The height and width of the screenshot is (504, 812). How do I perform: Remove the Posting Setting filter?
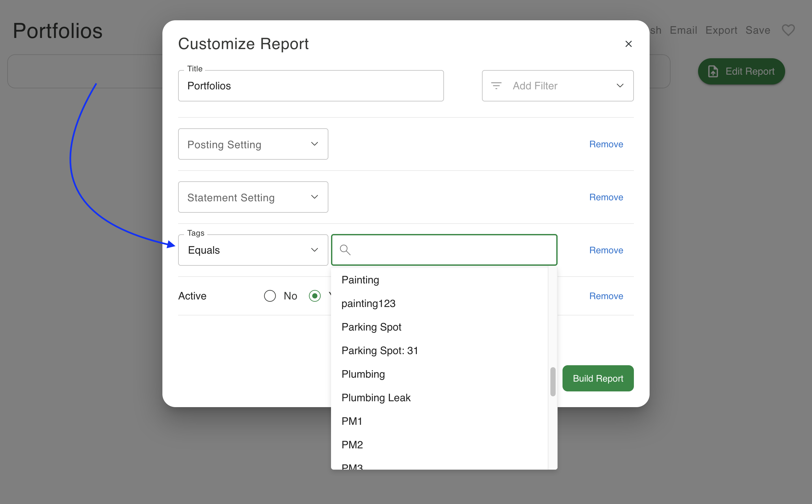click(x=606, y=144)
